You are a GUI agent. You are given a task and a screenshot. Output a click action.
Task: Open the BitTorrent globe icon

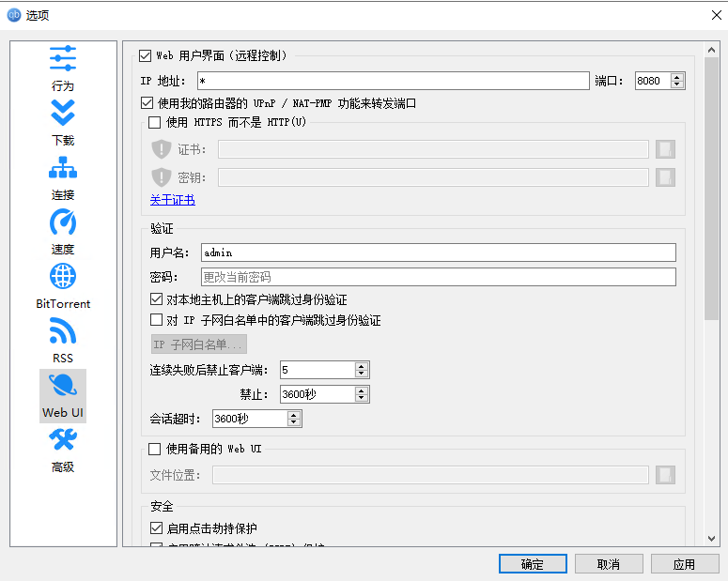click(x=62, y=277)
